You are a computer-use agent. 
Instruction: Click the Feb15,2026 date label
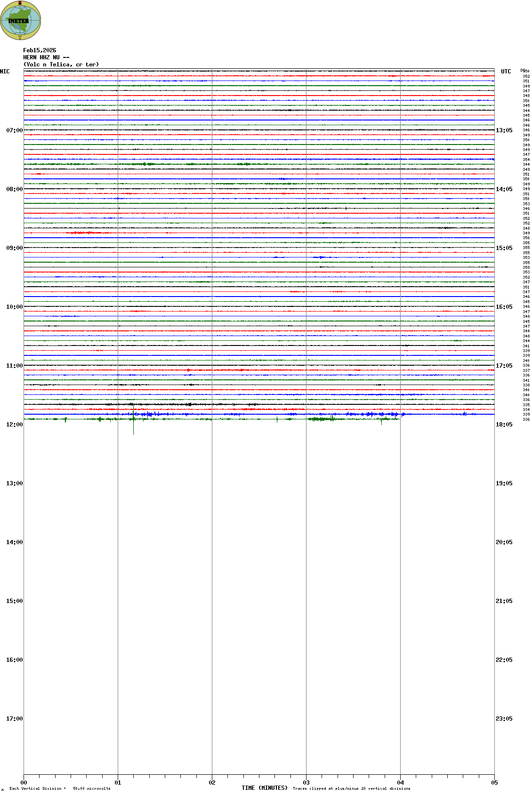(x=40, y=50)
